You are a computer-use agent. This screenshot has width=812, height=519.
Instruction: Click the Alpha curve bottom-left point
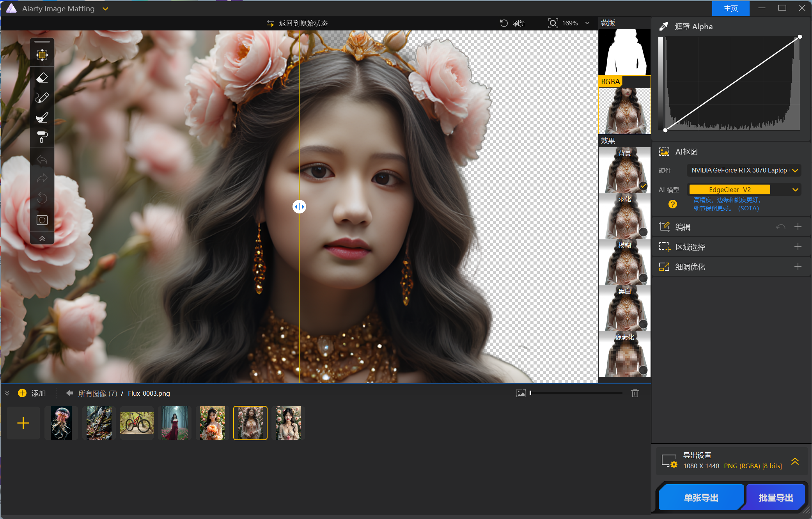coord(665,130)
